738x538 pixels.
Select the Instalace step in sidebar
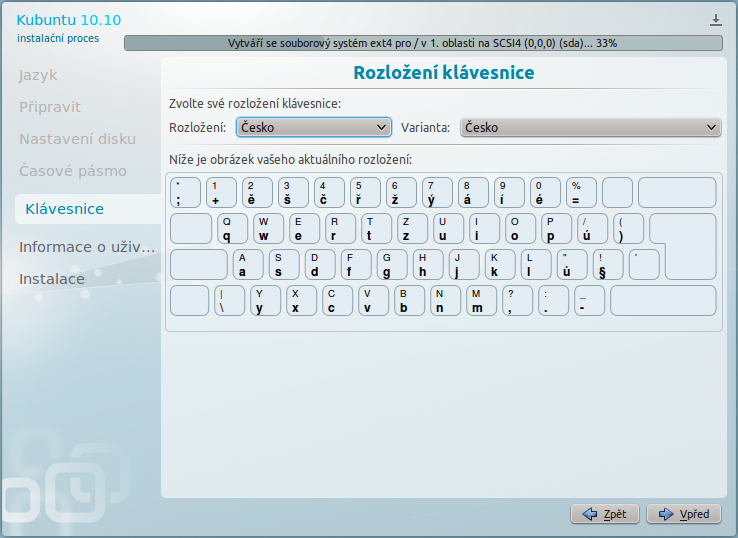click(52, 279)
